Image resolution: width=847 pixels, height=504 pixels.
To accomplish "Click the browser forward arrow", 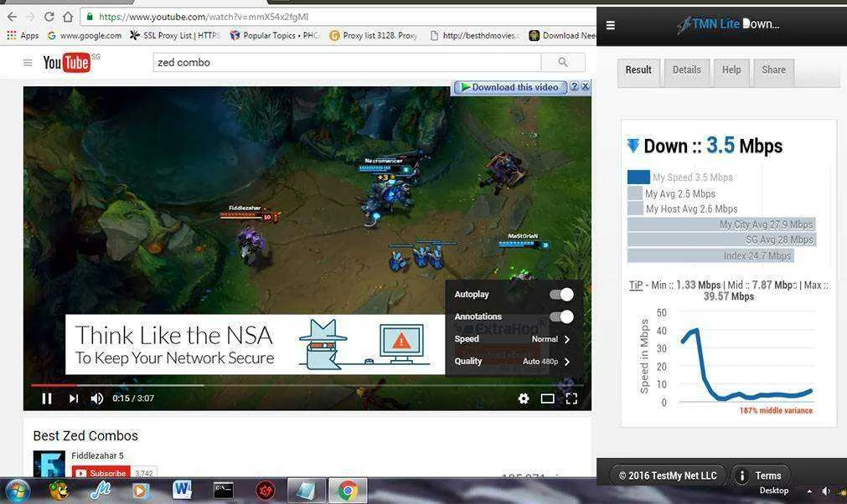I will (x=30, y=17).
